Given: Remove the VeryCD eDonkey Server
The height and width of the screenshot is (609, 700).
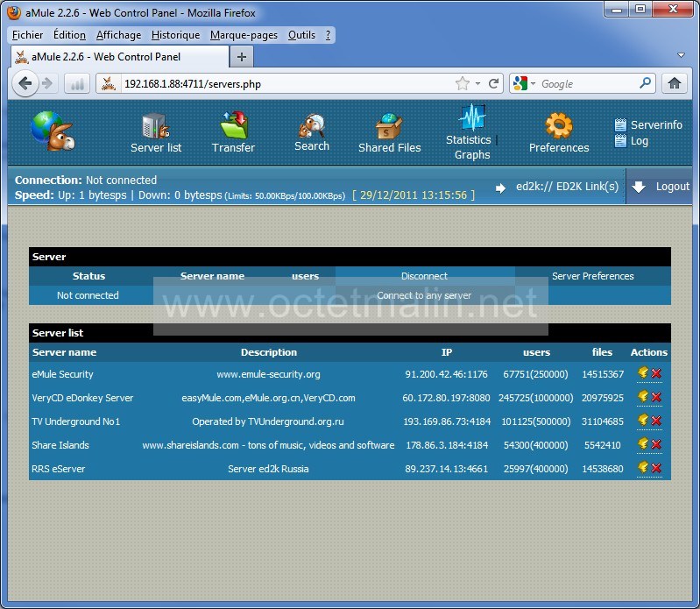Looking at the screenshot, I should (656, 397).
